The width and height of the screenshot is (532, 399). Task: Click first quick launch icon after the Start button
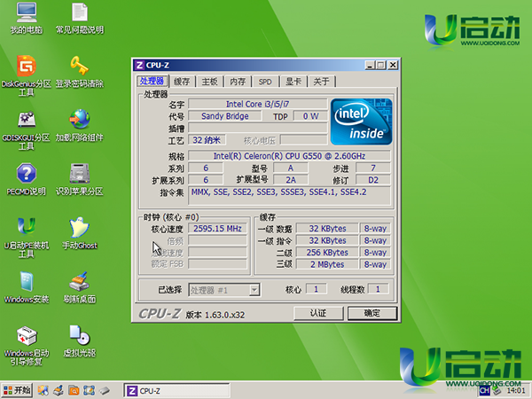43,390
